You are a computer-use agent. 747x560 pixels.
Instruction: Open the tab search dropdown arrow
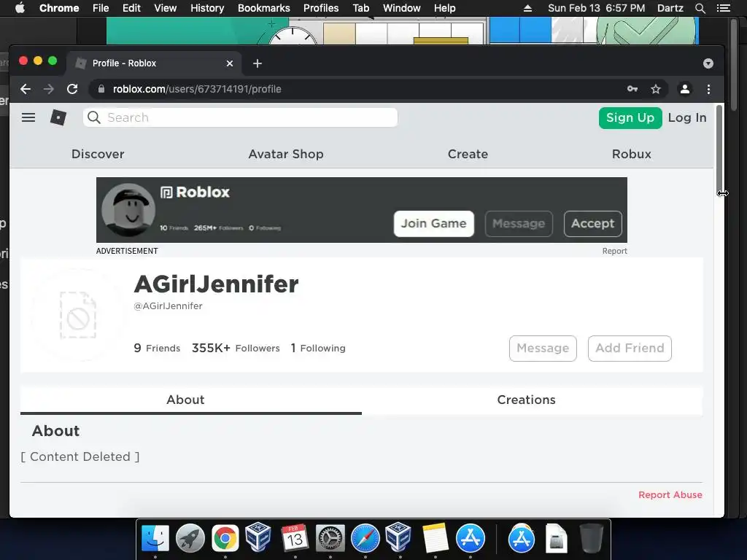pyautogui.click(x=708, y=63)
